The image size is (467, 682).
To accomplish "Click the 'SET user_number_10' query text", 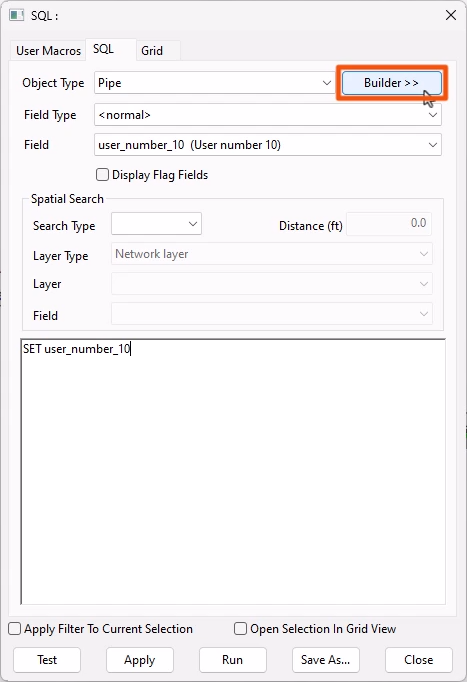I will point(77,349).
